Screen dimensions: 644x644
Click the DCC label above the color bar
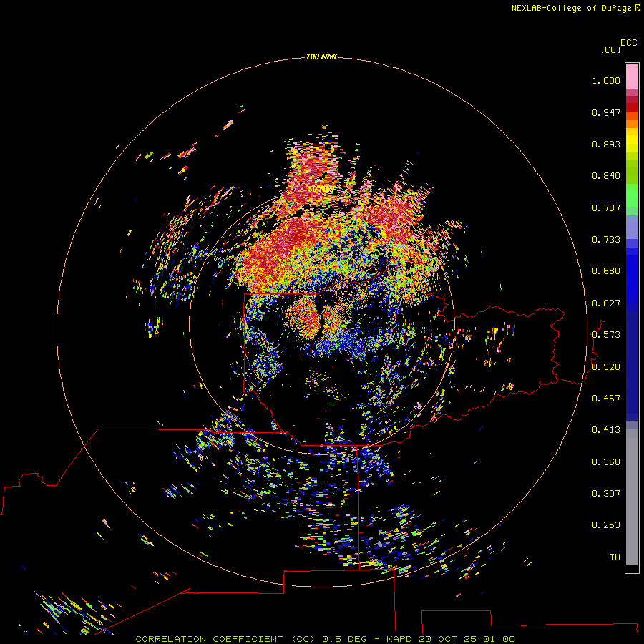point(628,43)
